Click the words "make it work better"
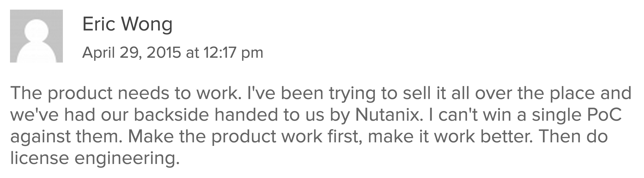The image size is (644, 178). pos(450,137)
